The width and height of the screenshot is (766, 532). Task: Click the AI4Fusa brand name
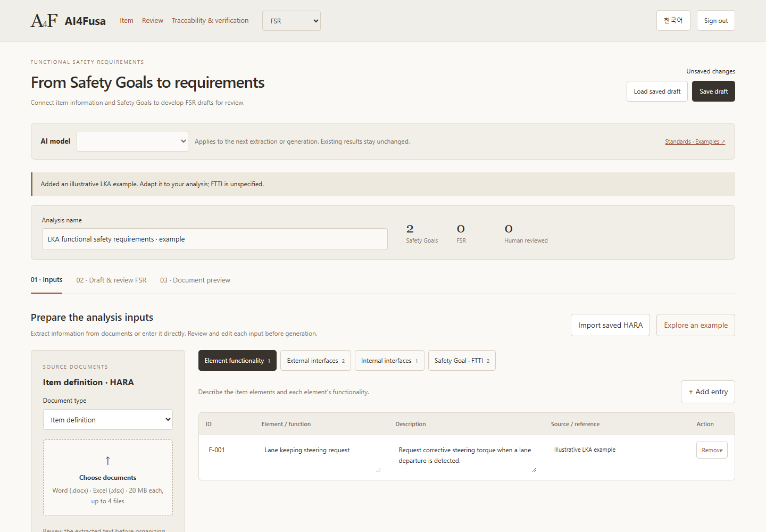pos(85,21)
